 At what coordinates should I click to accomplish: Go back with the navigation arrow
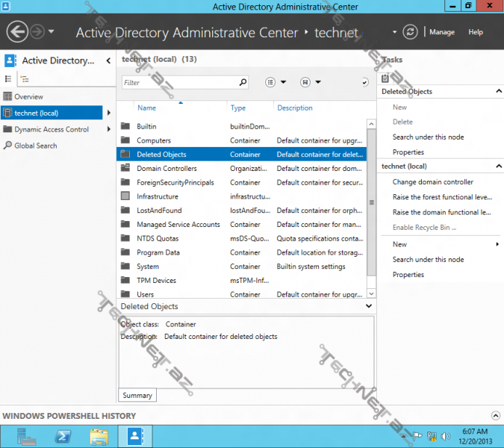17,31
